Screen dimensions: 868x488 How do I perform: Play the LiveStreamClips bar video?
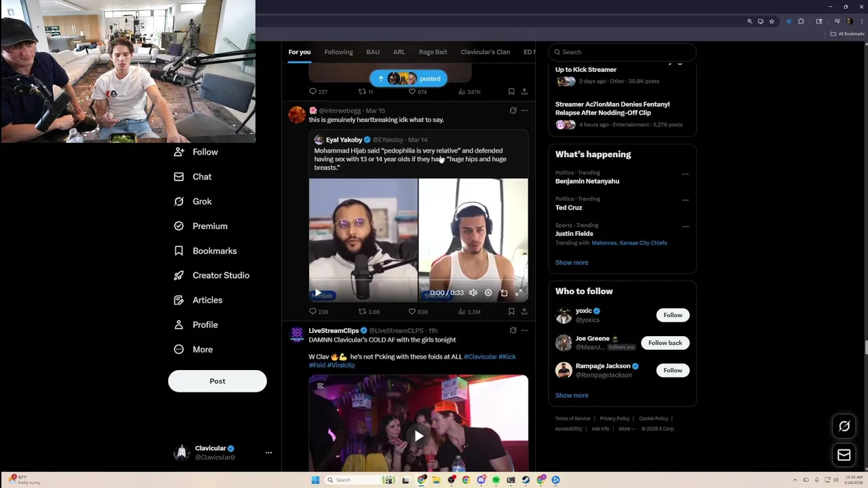click(x=418, y=436)
